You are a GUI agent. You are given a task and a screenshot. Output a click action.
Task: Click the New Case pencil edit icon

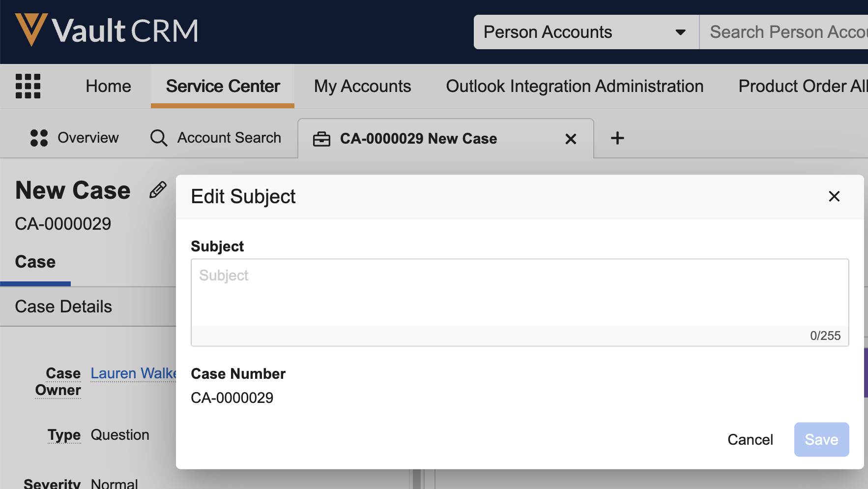pos(158,190)
